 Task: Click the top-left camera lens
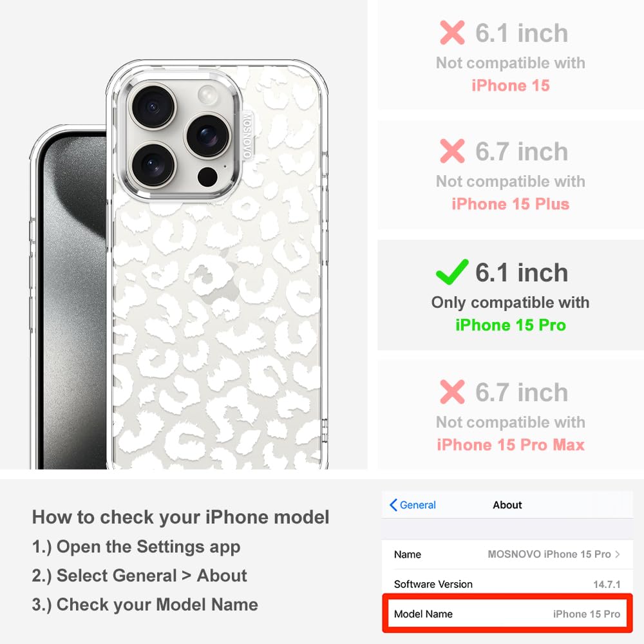153,107
